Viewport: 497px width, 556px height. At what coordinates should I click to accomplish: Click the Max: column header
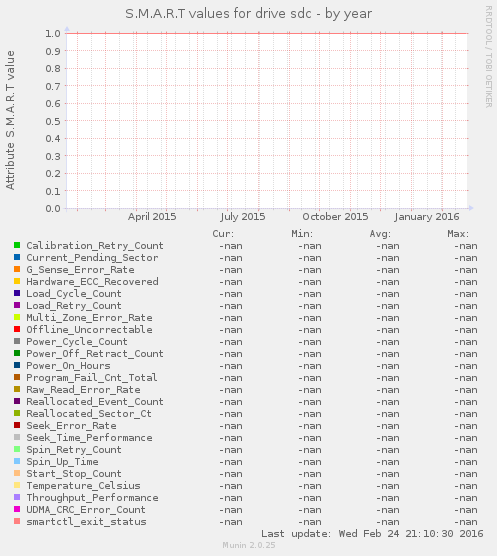pyautogui.click(x=458, y=234)
